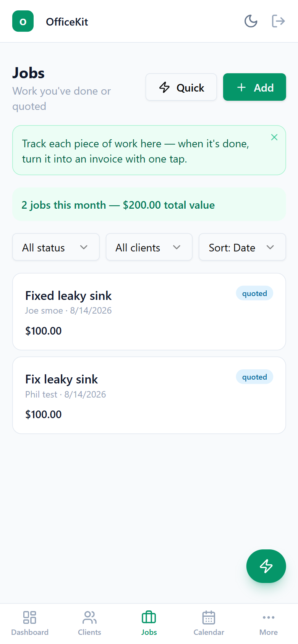Dismiss the tip banner with the X

274,137
